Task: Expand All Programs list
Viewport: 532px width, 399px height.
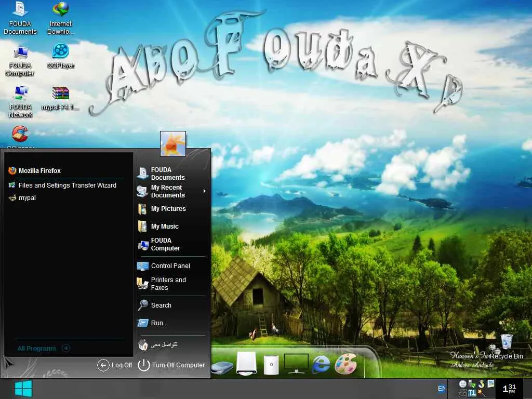Action: pyautogui.click(x=44, y=348)
